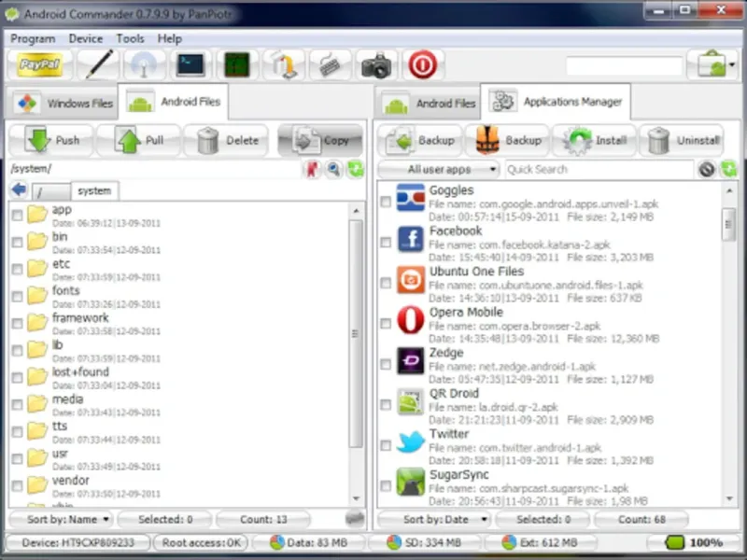Viewport: 747px width, 560px height.
Task: Open the Android market bag dropdown
Action: 713,64
